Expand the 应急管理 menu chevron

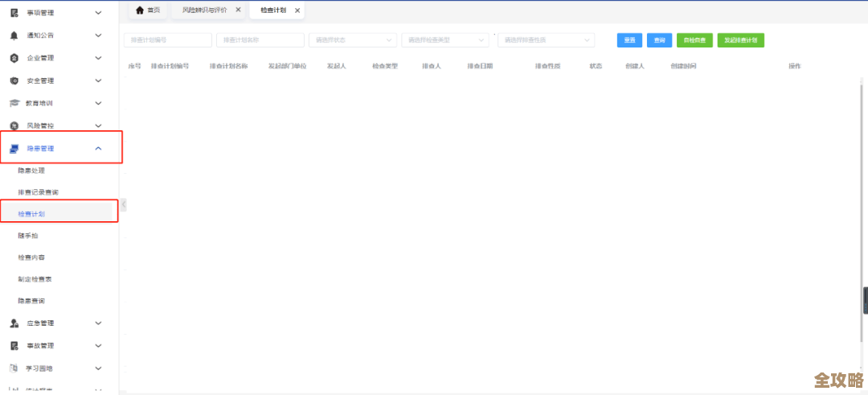(x=99, y=323)
